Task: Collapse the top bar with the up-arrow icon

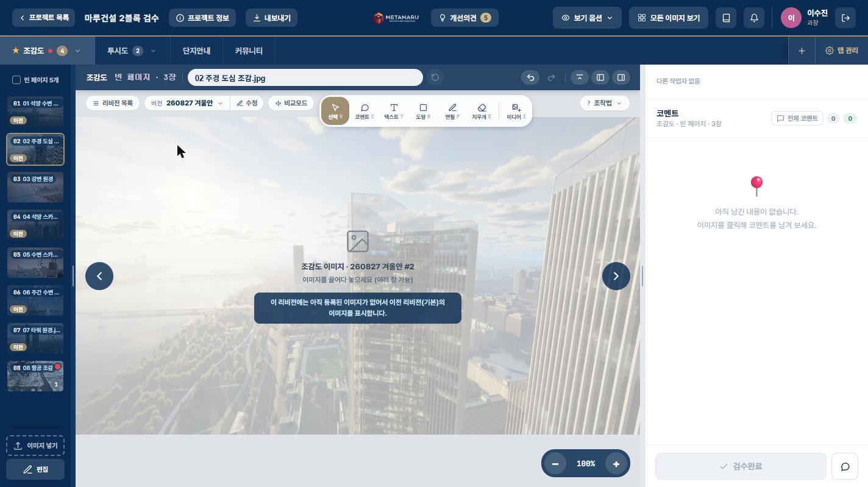Action: pos(579,77)
